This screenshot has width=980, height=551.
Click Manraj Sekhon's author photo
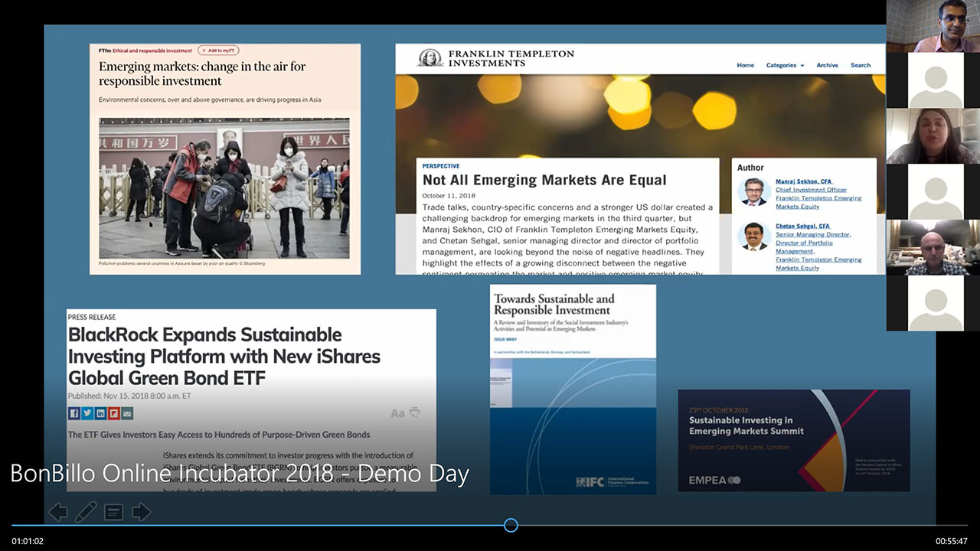tap(753, 191)
